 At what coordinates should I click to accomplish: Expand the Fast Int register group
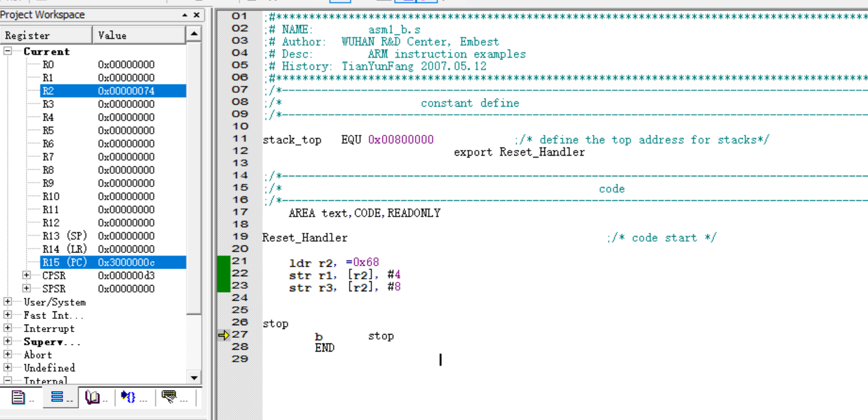pyautogui.click(x=8, y=315)
